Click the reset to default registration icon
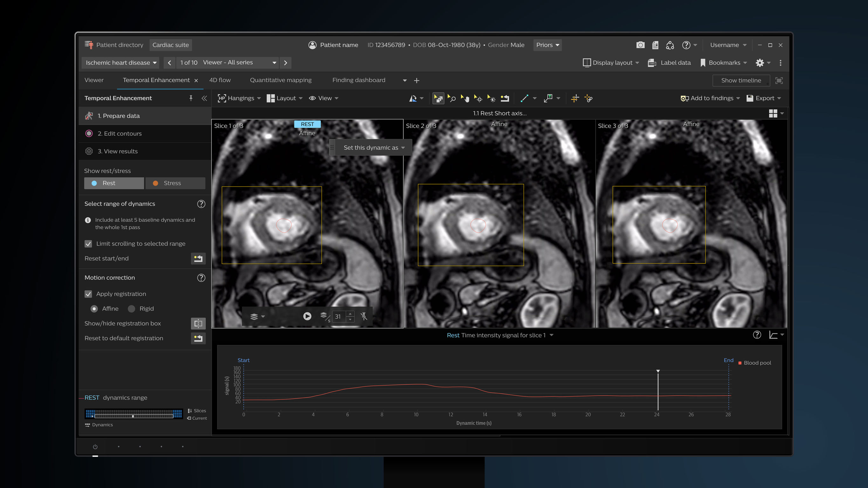Image resolution: width=868 pixels, height=488 pixels. [x=198, y=338]
